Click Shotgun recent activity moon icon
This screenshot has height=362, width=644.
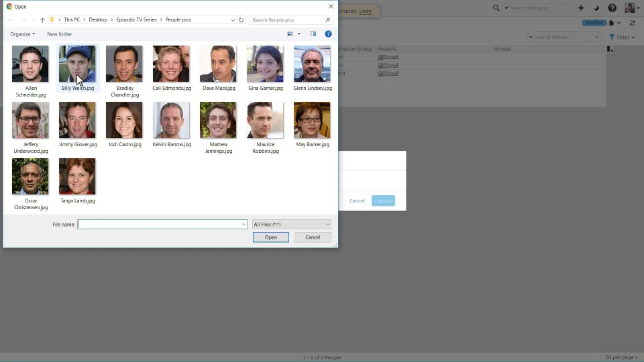pos(596,8)
